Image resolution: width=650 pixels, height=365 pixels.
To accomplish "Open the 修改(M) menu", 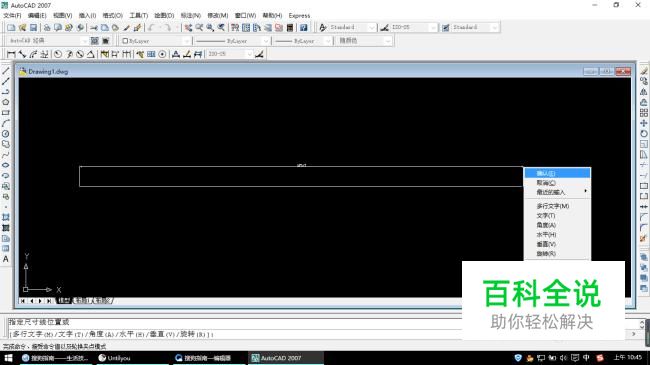I will pos(218,15).
